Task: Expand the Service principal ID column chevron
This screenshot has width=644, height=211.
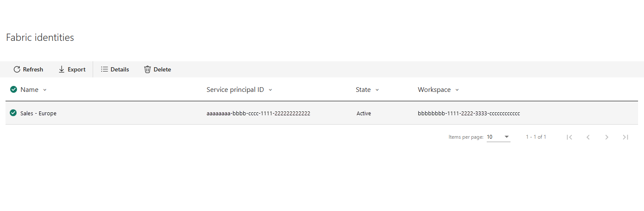Action: click(270, 90)
